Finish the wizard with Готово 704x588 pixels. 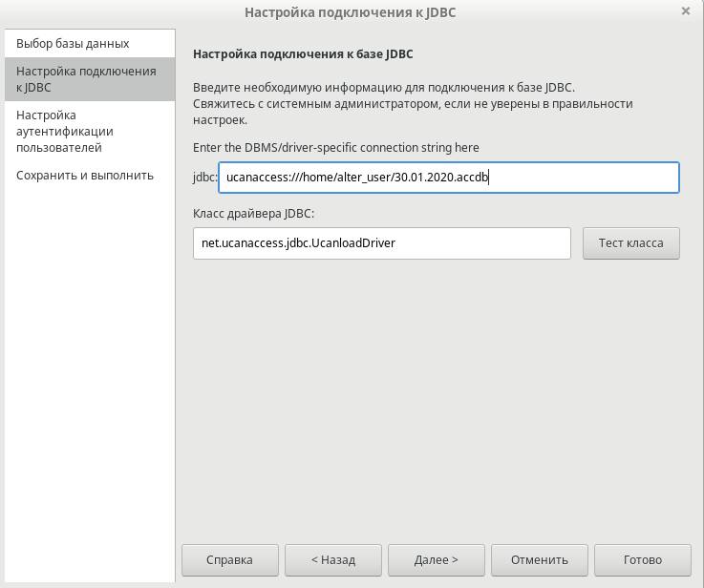click(x=643, y=559)
